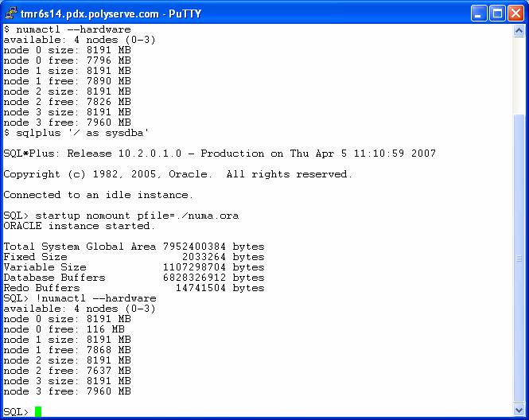Click 'Connected to an idle instance.' text
Image resolution: width=529 pixels, height=420 pixels.
[97, 195]
